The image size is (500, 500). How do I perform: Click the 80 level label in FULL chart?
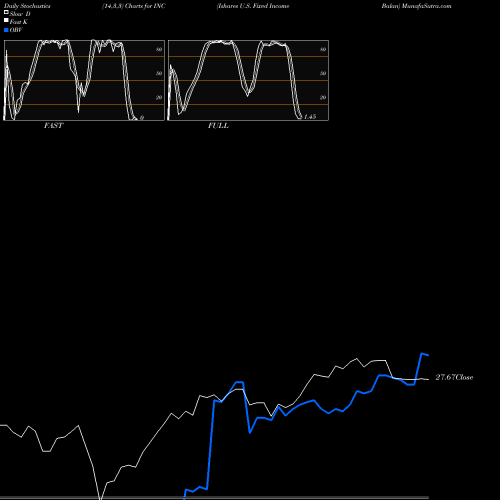click(x=323, y=49)
